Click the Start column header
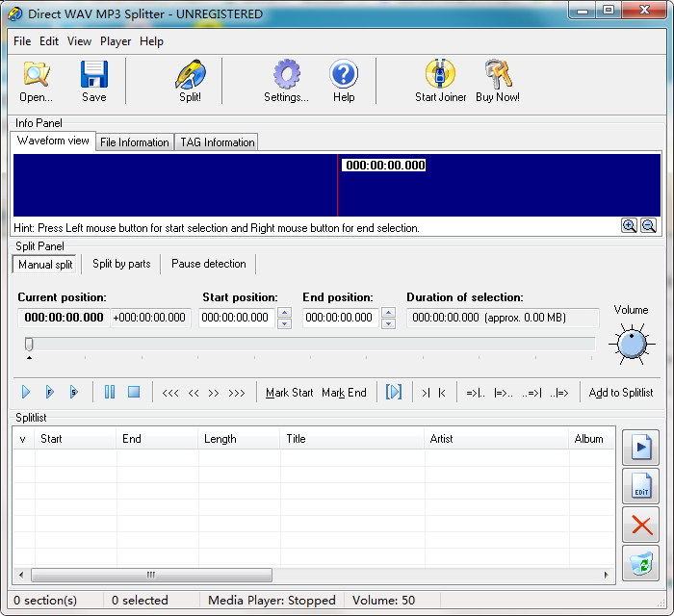Screen dimensions: 674x616 [76, 439]
